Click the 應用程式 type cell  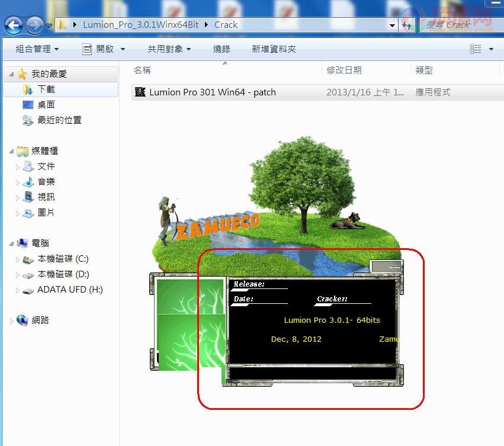point(433,92)
